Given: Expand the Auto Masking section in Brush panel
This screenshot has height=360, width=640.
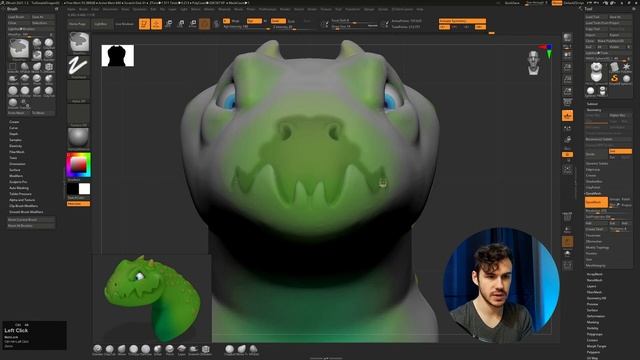Looking at the screenshot, I should (x=19, y=188).
